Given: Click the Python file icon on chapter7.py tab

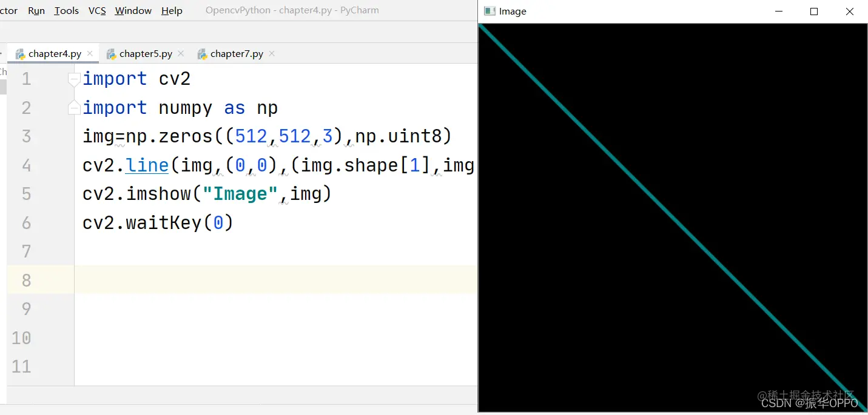Looking at the screenshot, I should tap(202, 54).
